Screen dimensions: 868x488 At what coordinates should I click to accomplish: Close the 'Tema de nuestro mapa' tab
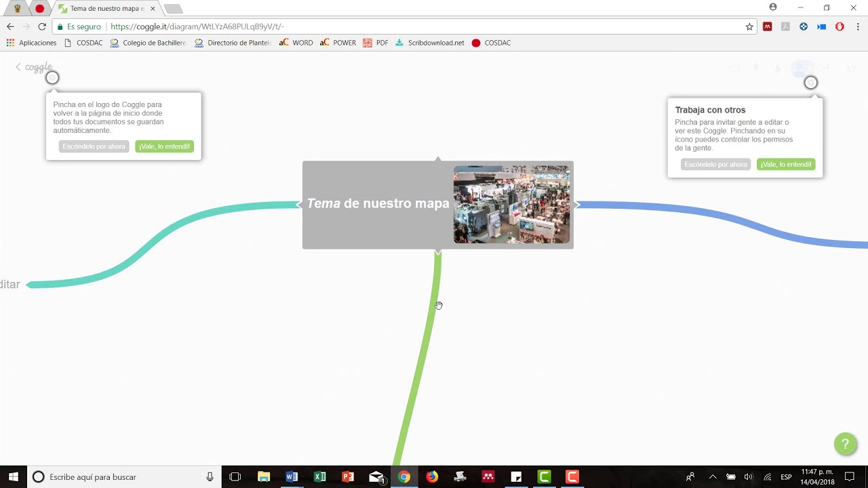[153, 9]
